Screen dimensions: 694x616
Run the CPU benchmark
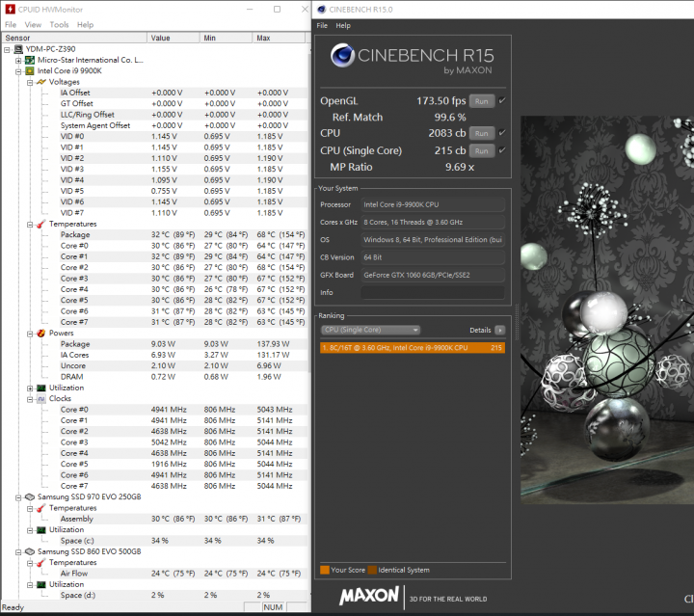482,133
